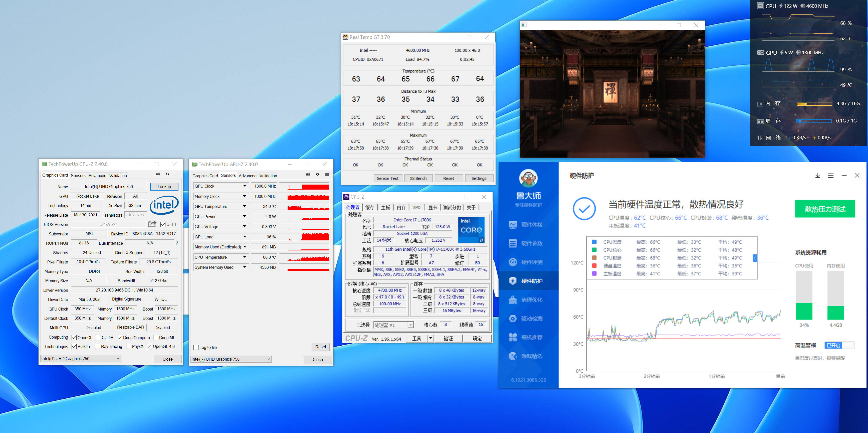Expand GPU Load sensor dropdown

[245, 237]
